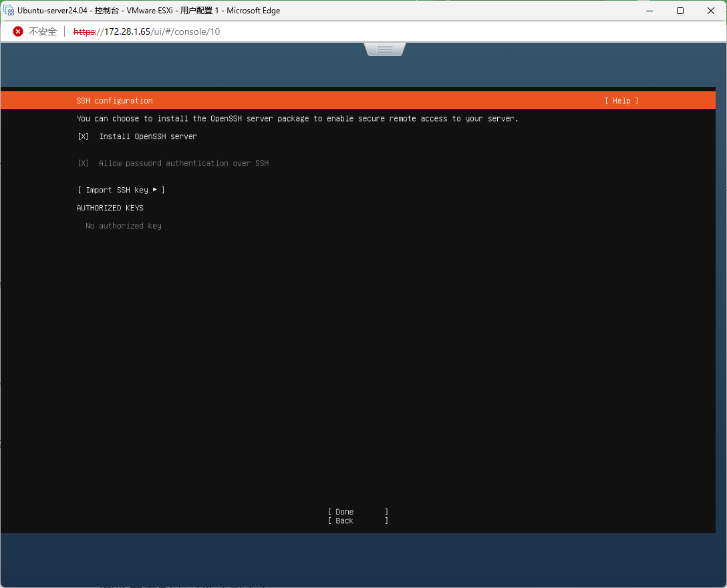Close the Edge console window
The image size is (727, 588).
click(x=711, y=11)
